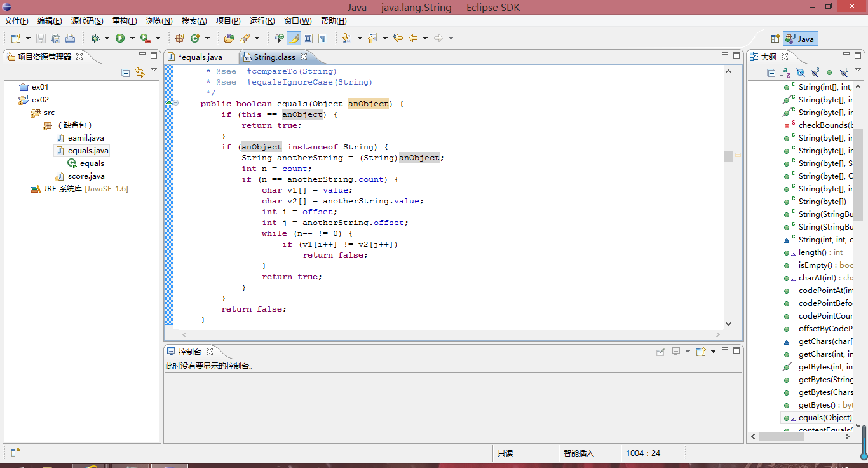This screenshot has width=868, height=468.
Task: Toggle alphabetical Sort in Outline
Action: (785, 72)
